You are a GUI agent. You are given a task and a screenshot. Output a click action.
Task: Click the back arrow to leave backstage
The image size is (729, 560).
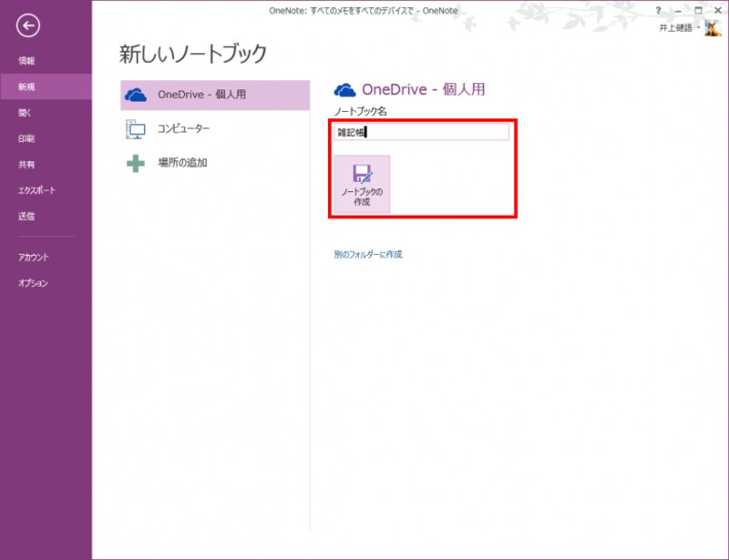(x=28, y=25)
